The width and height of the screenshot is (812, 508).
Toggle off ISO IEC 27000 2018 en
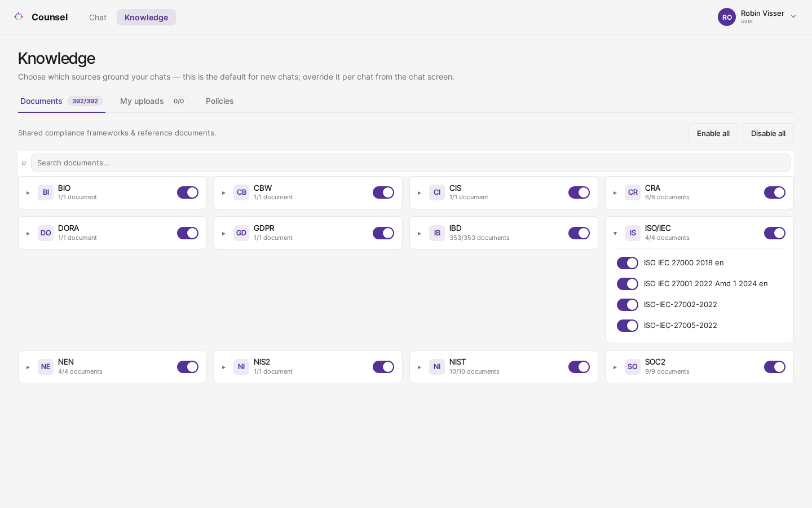628,263
